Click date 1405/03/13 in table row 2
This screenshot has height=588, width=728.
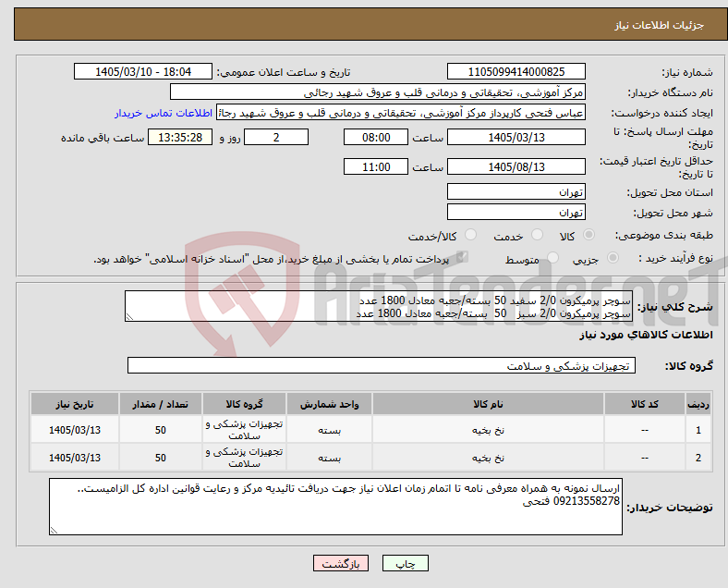tap(75, 458)
